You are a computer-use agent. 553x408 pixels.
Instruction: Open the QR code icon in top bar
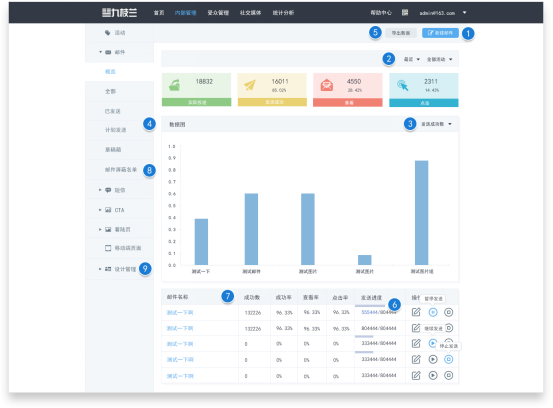click(x=405, y=13)
